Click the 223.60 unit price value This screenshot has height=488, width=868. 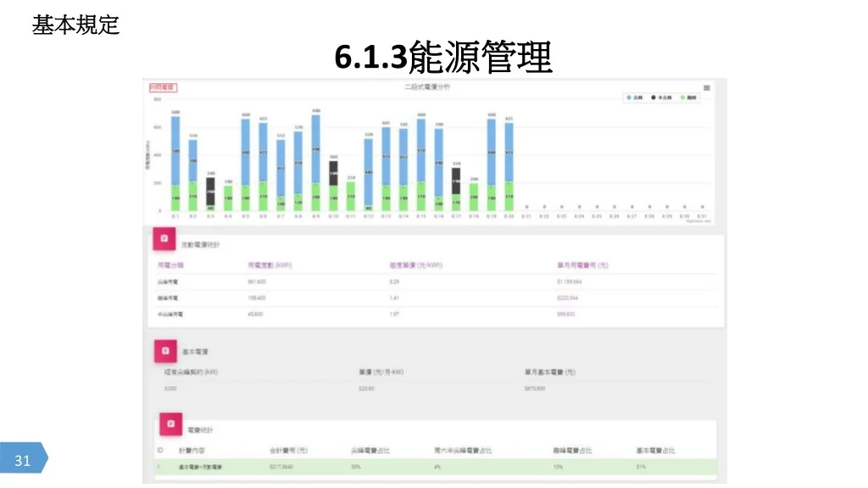[x=366, y=389]
